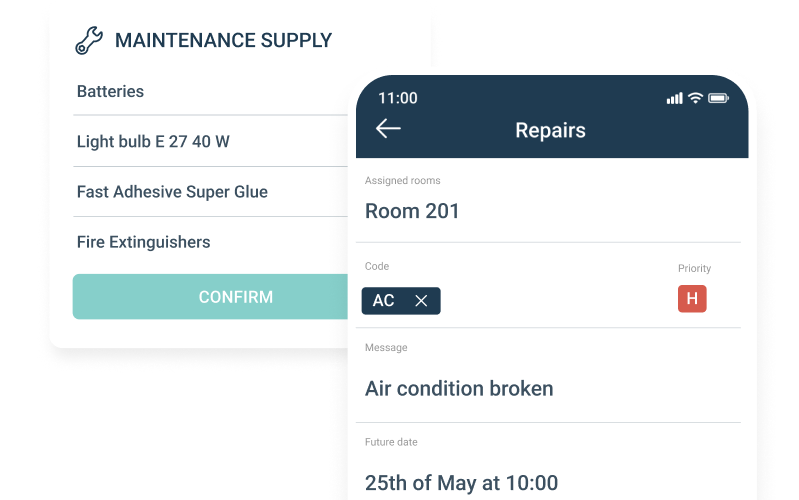
Task: Tap the Repairs screen title
Action: (550, 130)
